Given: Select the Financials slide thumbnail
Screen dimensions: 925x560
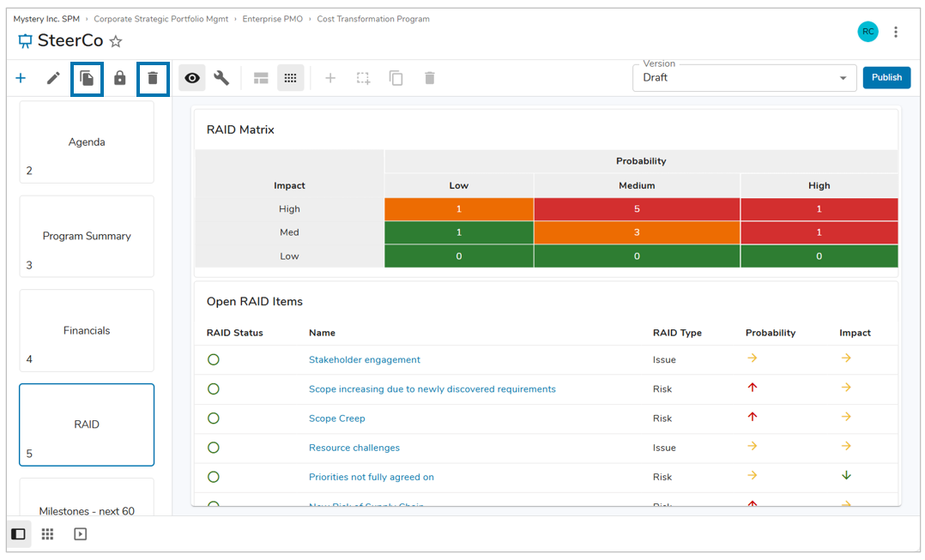Looking at the screenshot, I should point(87,330).
